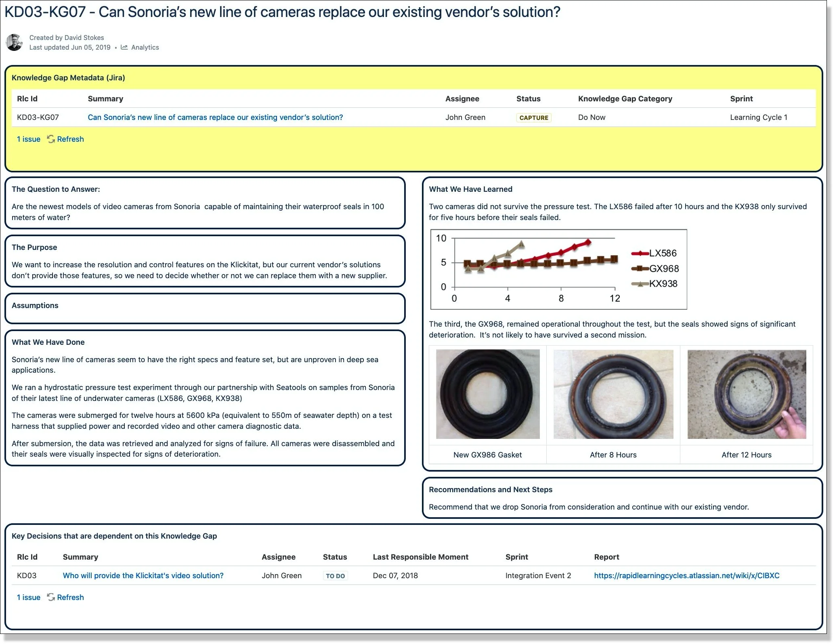The image size is (837, 644).
Task: Click David Stokes's profile avatar
Action: (x=15, y=42)
